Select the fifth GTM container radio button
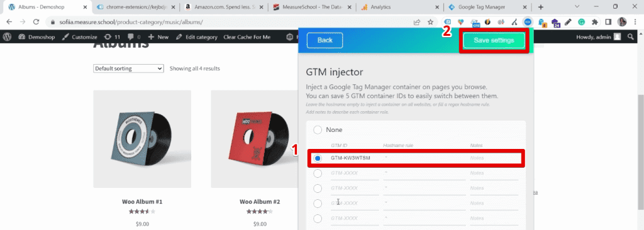Viewport: 644px width, 230px height. [x=318, y=218]
